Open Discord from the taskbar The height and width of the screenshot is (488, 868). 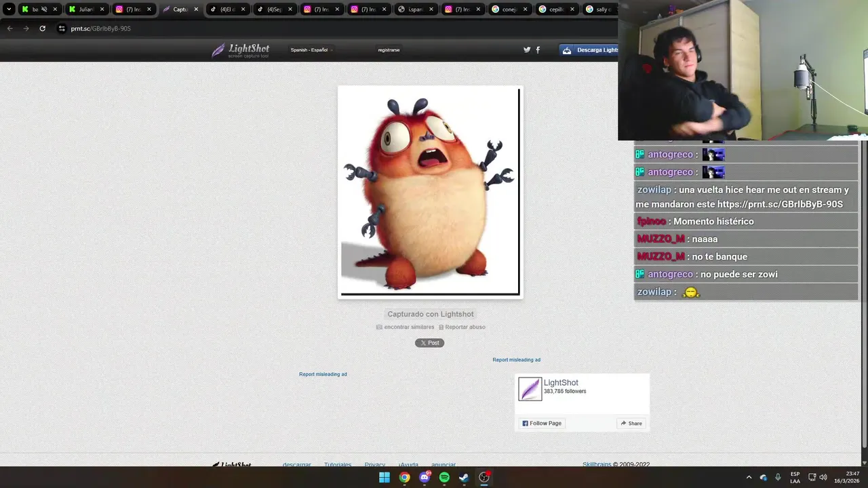point(425,477)
